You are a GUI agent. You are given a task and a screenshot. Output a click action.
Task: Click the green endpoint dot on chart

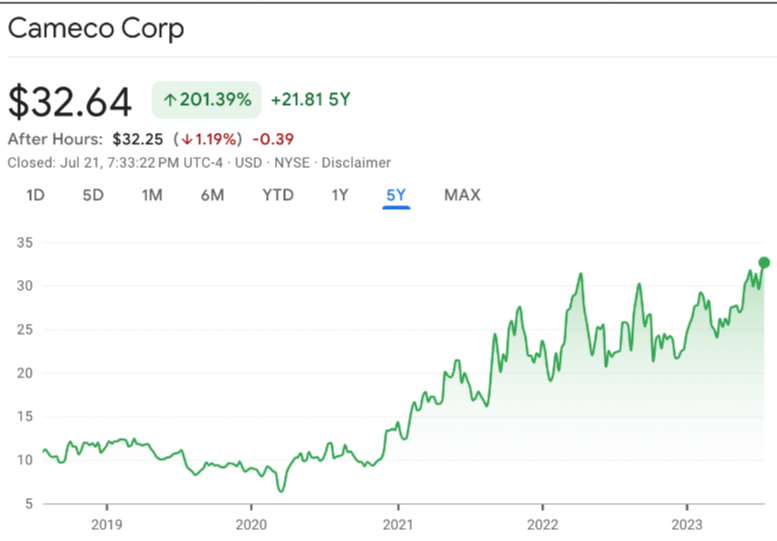764,263
